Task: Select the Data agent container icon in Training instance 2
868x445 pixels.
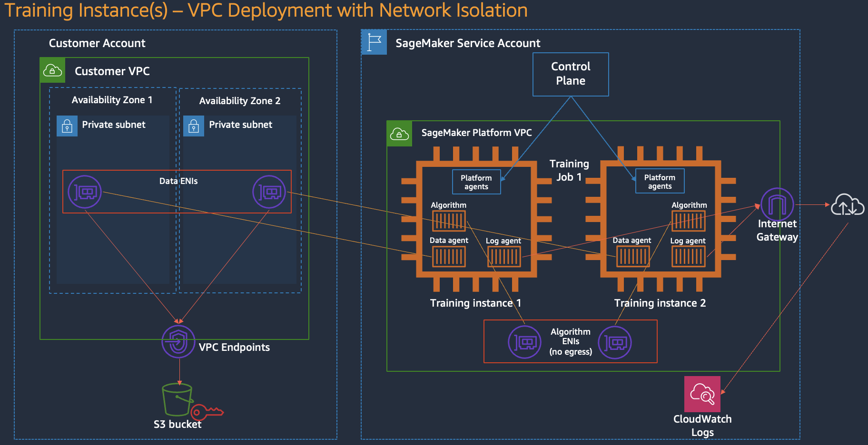Action: tap(633, 257)
